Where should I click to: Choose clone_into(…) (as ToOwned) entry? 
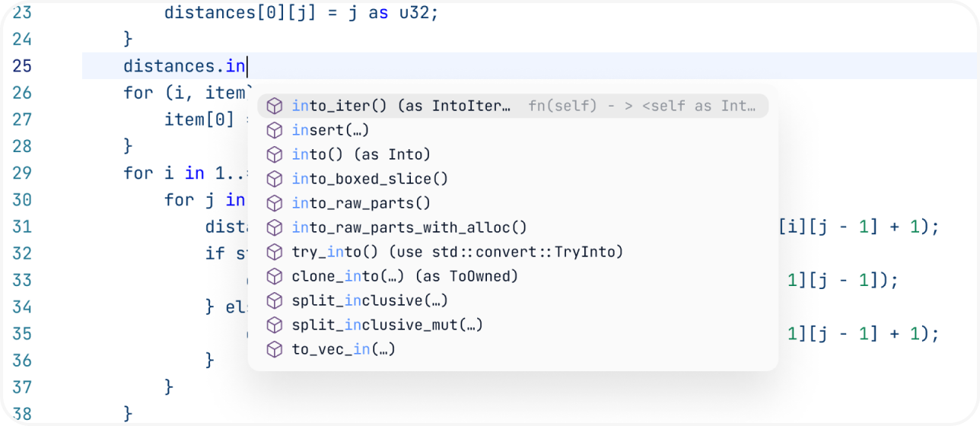point(513,276)
